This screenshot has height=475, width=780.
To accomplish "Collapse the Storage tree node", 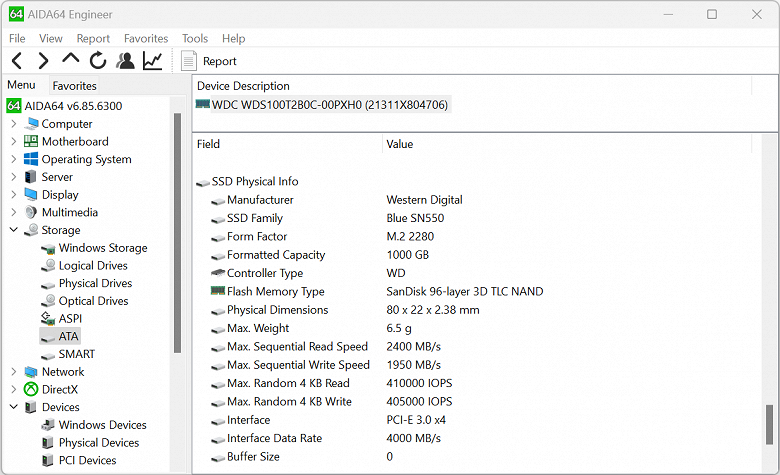I will coord(14,230).
